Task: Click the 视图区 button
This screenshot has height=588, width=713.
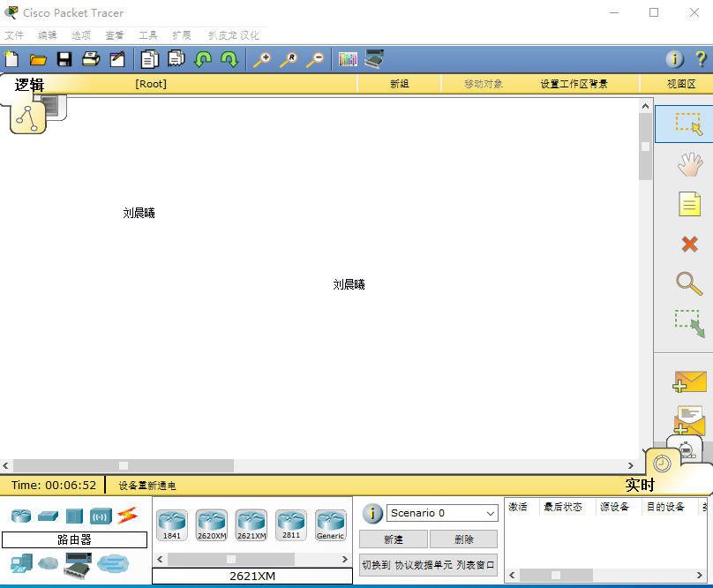Action: (x=680, y=84)
